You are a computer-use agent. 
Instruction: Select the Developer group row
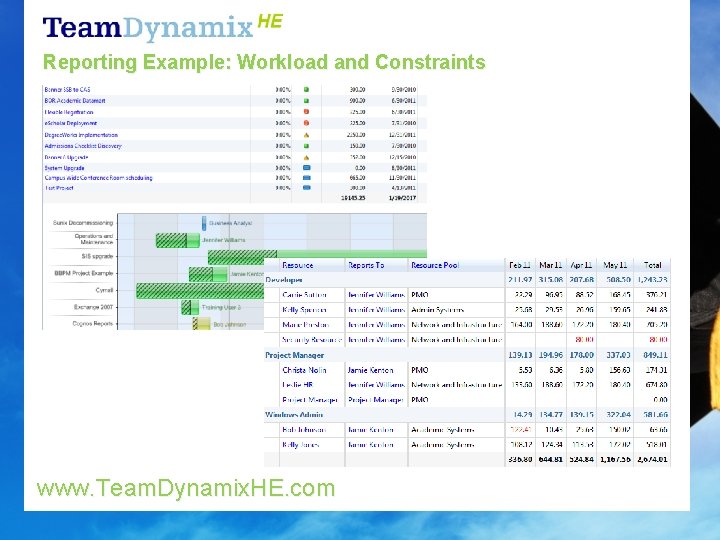(x=467, y=280)
